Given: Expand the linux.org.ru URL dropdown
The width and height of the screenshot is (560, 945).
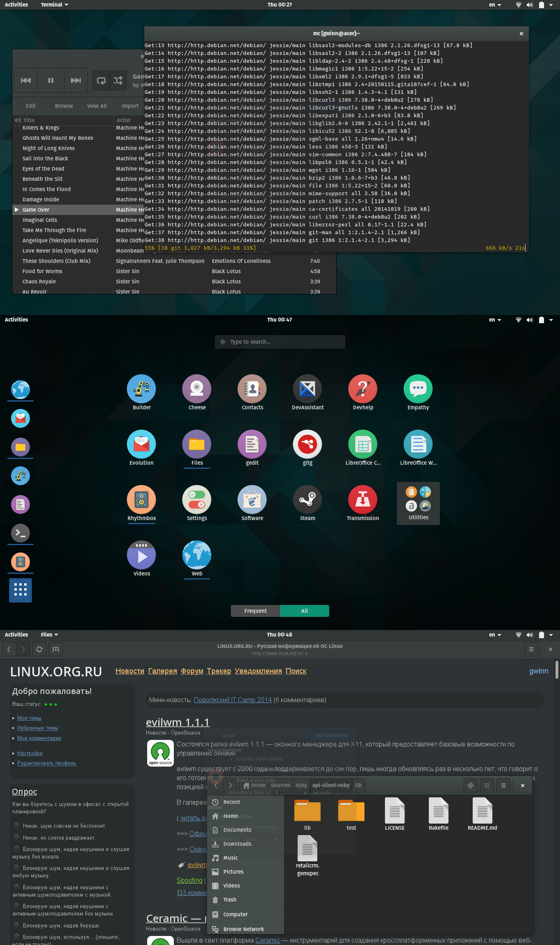Looking at the screenshot, I should 306,654.
